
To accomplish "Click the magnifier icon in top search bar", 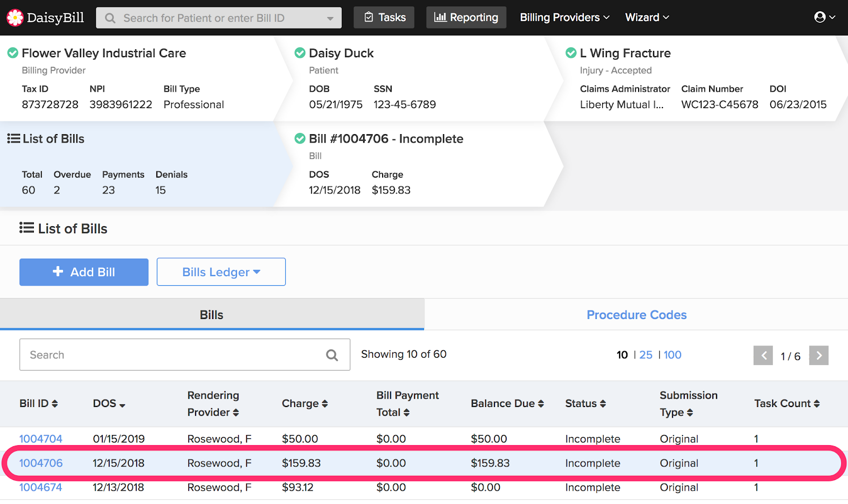I will (x=110, y=18).
